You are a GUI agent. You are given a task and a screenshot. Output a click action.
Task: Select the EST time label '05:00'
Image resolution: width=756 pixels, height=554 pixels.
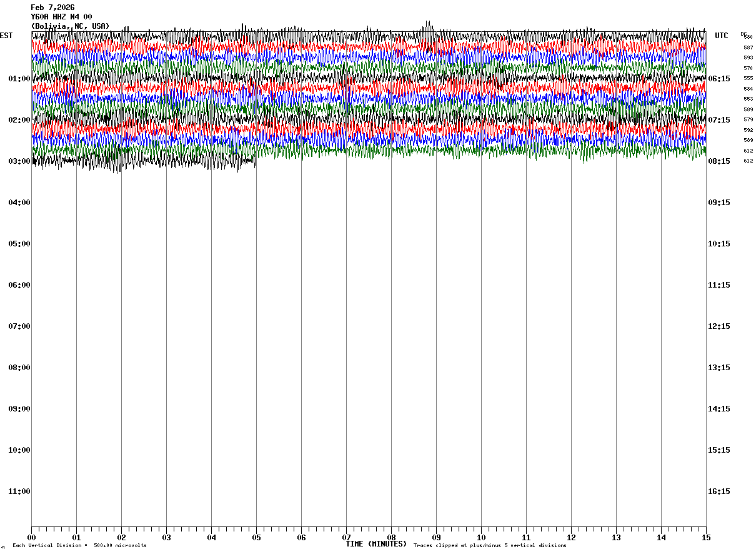click(x=19, y=244)
